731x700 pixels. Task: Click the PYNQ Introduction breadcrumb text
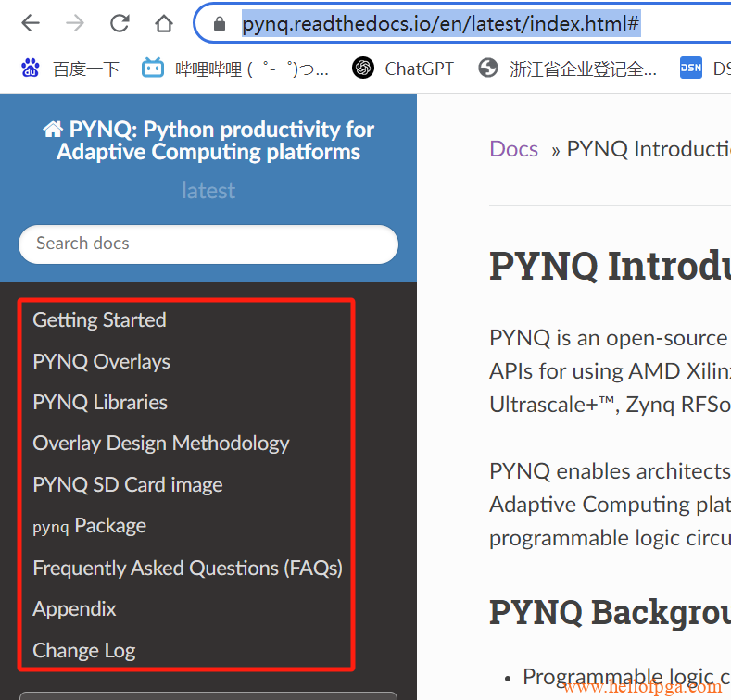click(x=649, y=149)
